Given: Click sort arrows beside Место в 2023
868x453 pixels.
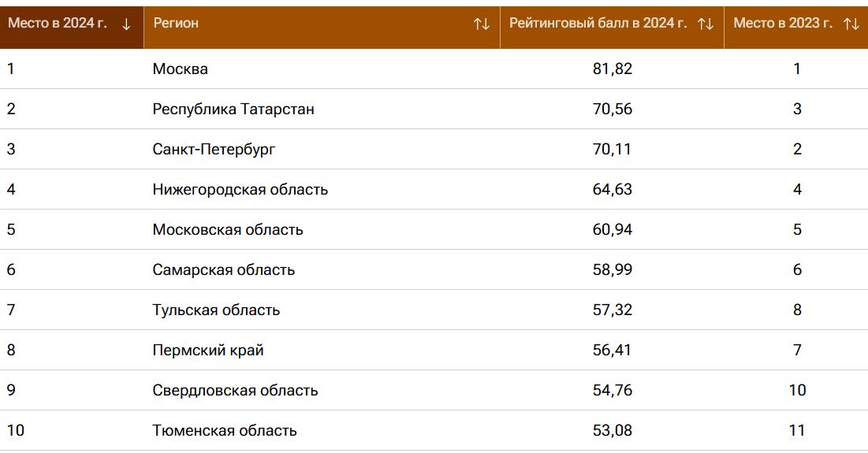Looking at the screenshot, I should tap(851, 24).
